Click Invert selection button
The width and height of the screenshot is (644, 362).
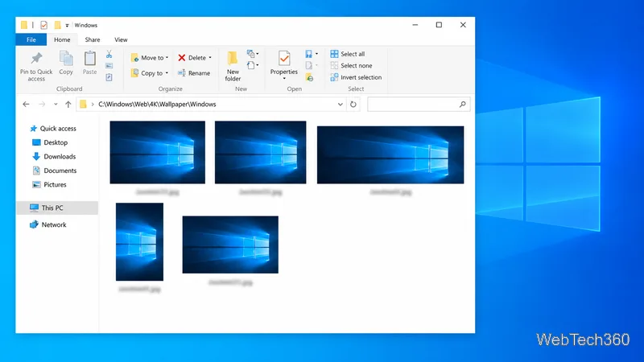(x=356, y=77)
